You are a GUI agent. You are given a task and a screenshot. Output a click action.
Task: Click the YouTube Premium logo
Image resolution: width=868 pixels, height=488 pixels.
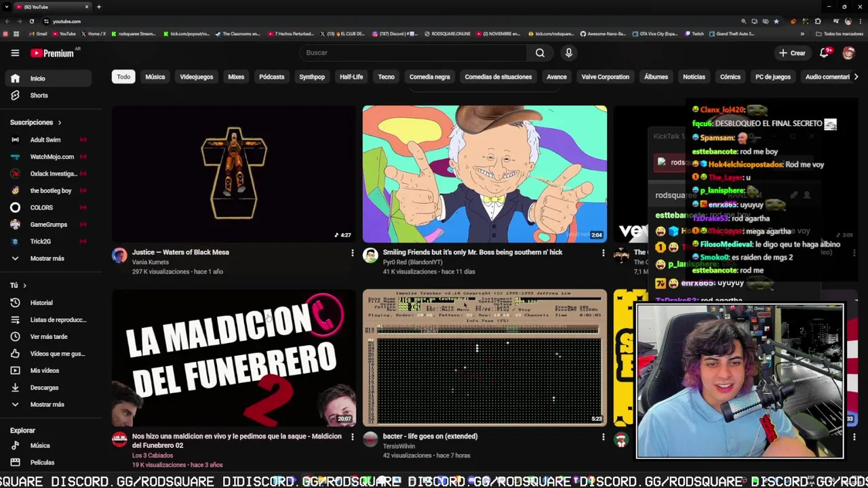click(52, 53)
